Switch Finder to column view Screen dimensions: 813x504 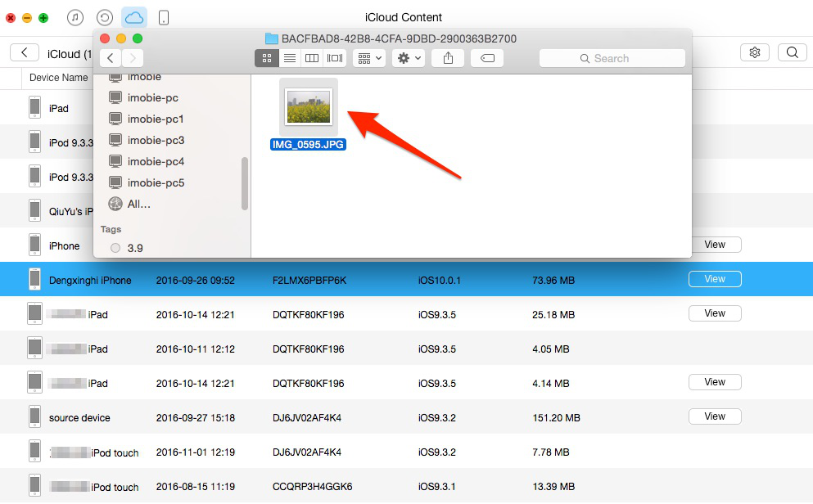pyautogui.click(x=312, y=58)
